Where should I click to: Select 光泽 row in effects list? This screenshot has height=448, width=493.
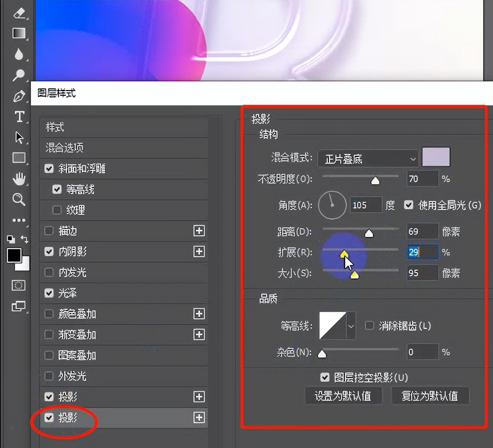coord(124,293)
